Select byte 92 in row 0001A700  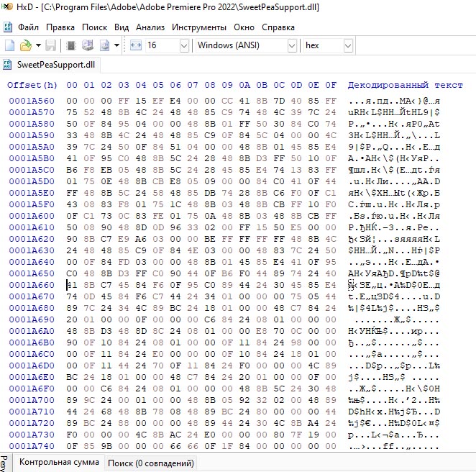pos(244,400)
